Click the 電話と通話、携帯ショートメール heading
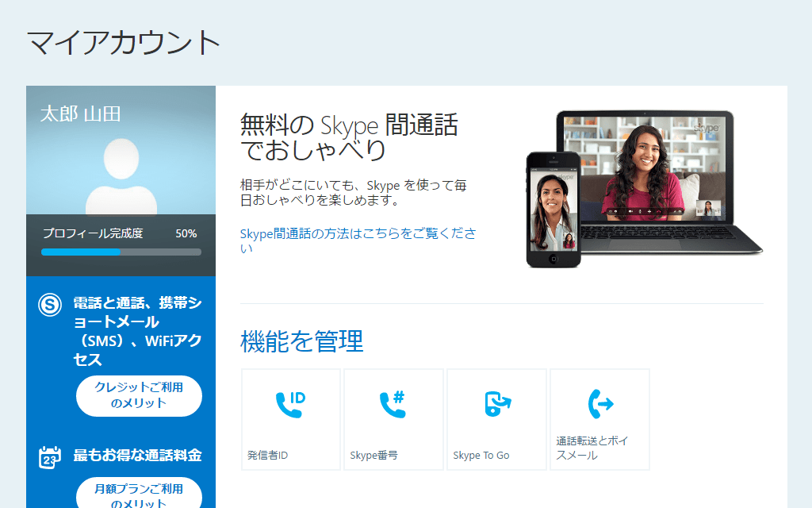 pos(137,331)
